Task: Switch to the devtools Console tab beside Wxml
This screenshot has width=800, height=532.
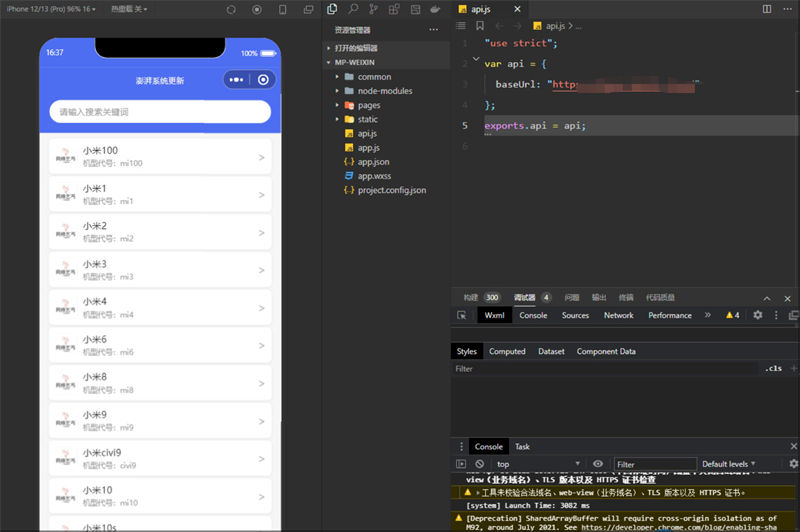Action: tap(533, 315)
